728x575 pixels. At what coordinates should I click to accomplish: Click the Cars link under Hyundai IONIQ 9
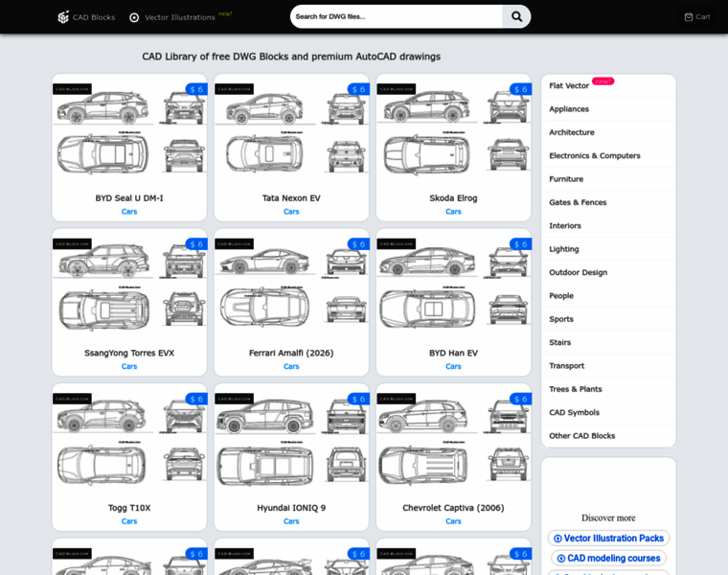coord(291,521)
